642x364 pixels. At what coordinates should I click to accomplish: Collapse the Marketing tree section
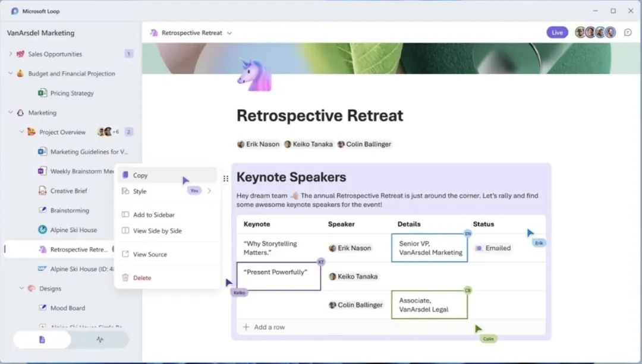tap(10, 112)
